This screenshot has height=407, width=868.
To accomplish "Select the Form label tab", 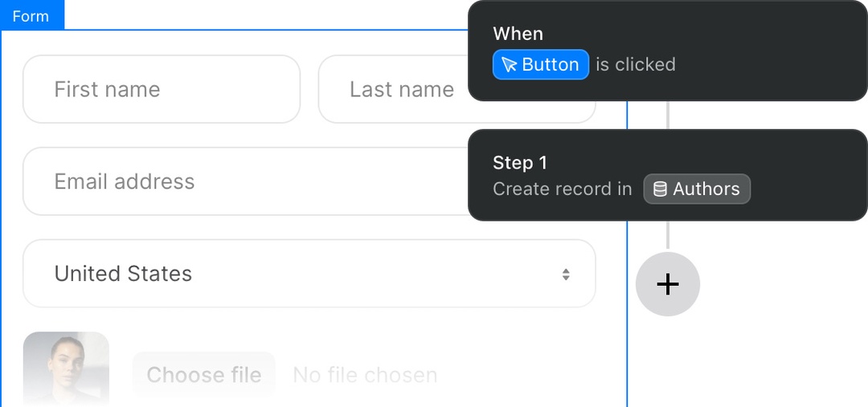I will click(x=31, y=16).
